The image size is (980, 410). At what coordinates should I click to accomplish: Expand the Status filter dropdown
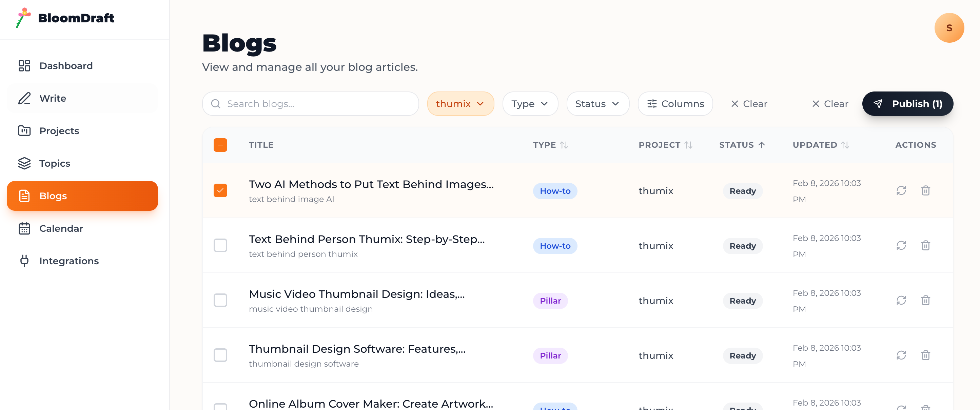(597, 104)
